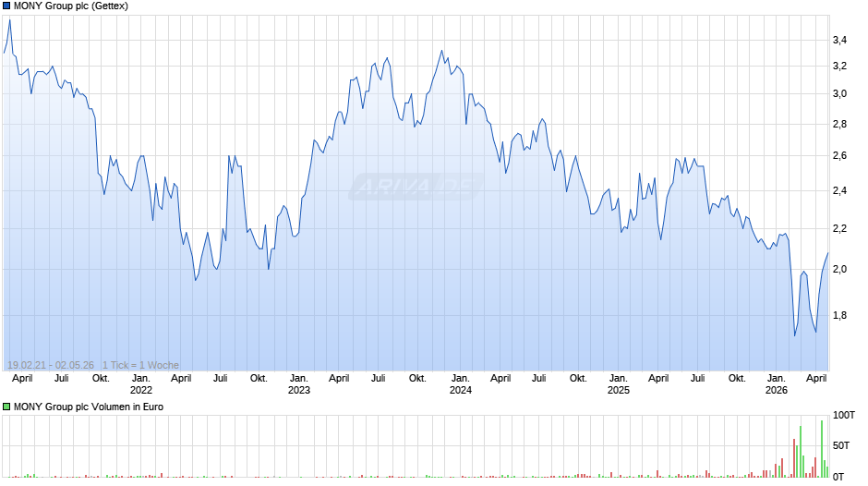
Task: Click the chart title 'MONY Group plc (Gettex)'
Action: click(x=71, y=6)
